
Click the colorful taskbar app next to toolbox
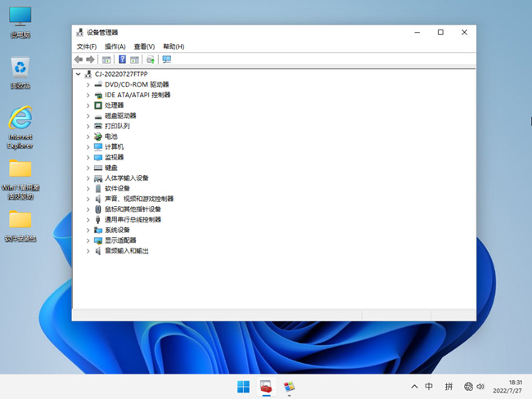289,387
